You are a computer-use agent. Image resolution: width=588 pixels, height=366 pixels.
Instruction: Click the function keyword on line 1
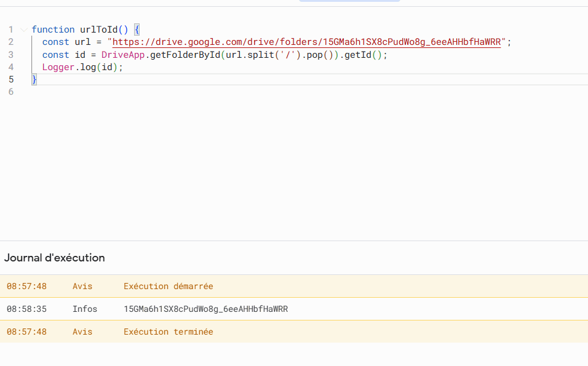coord(53,30)
